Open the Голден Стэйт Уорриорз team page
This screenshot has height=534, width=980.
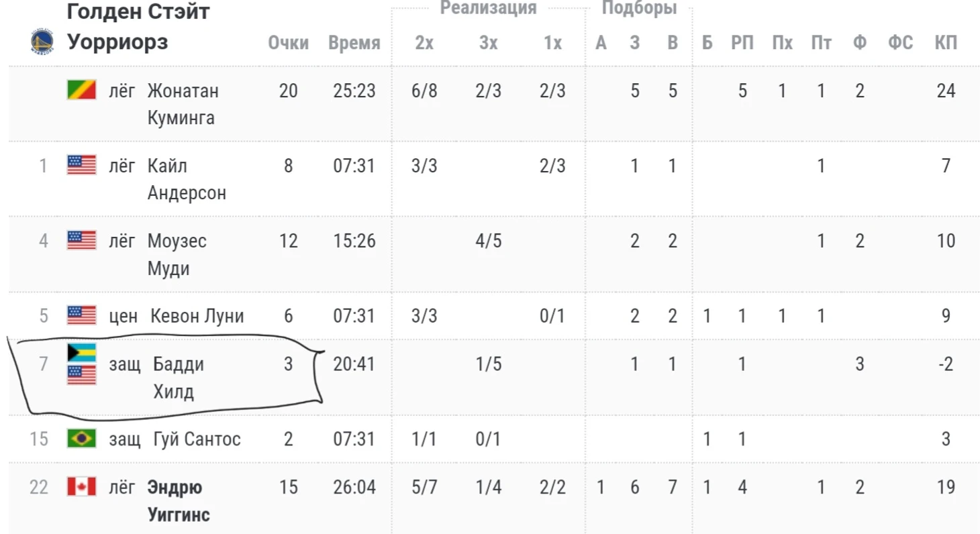(x=138, y=27)
